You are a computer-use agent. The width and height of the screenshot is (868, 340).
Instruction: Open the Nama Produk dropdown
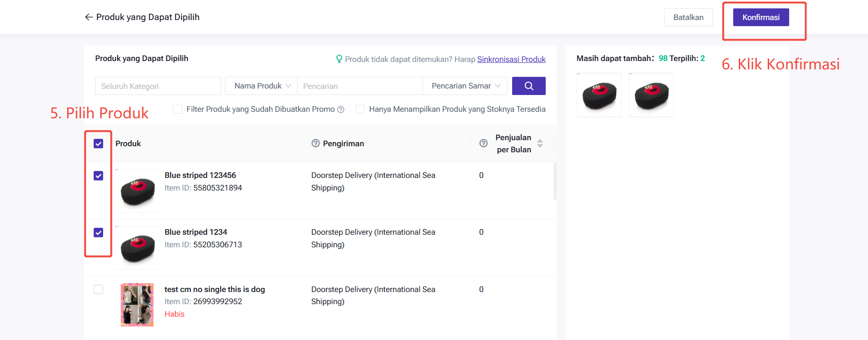[x=261, y=86]
